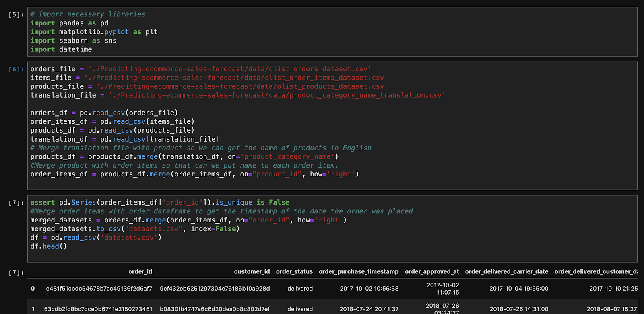The height and width of the screenshot is (314, 644).
Task: Click inside the import libraries code cell
Action: pos(332,32)
